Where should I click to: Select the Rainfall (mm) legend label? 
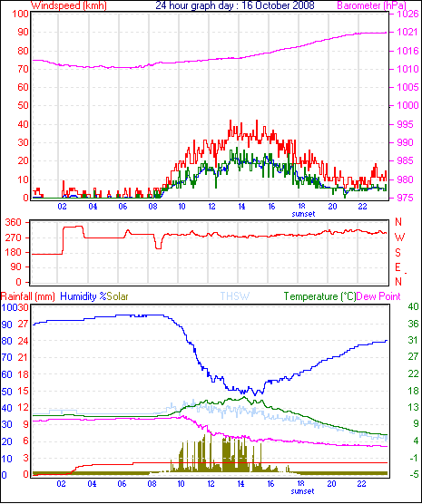pos(28,296)
